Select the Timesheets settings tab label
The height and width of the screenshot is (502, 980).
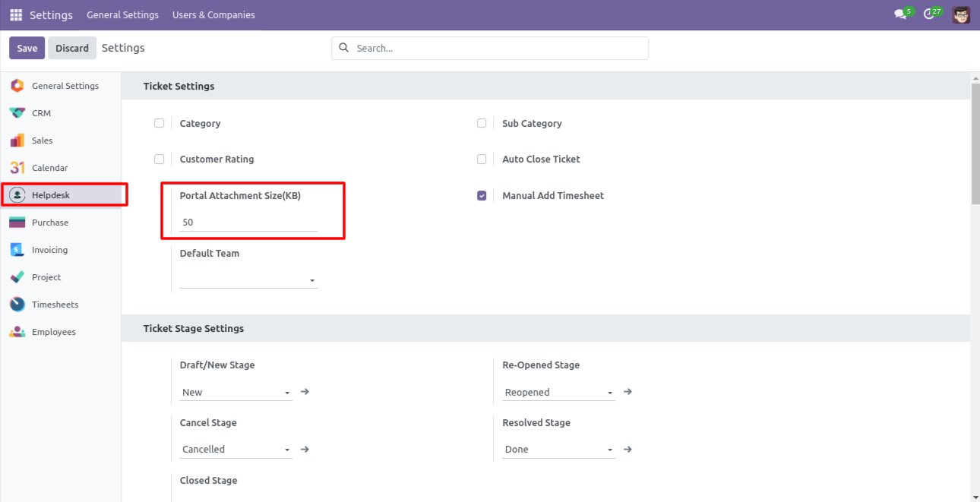point(55,305)
